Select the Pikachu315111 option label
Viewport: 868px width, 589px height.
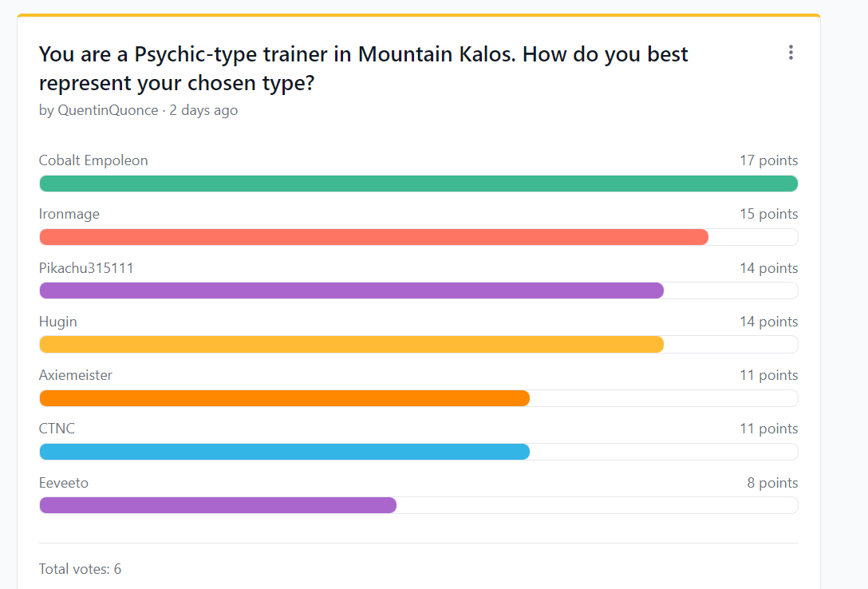click(86, 268)
